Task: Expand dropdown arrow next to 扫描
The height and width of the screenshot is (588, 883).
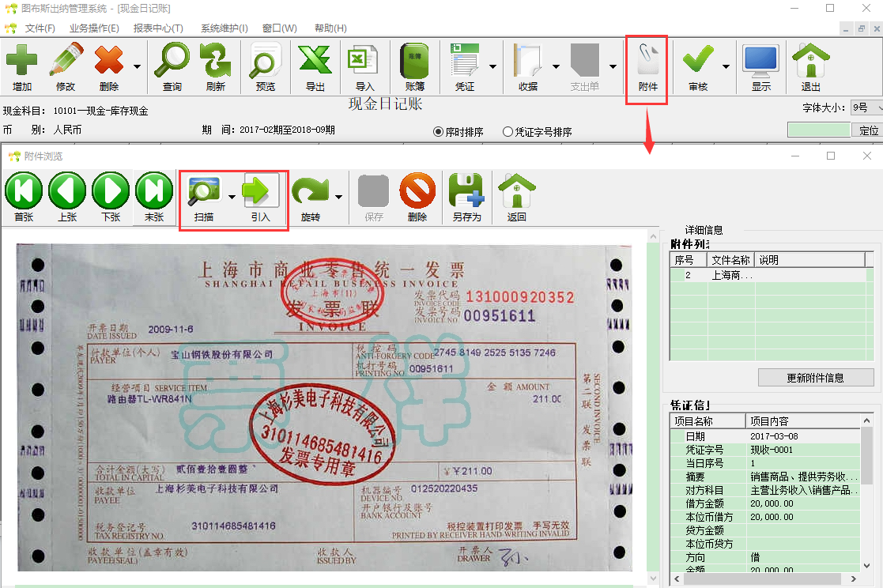Action: (x=232, y=197)
